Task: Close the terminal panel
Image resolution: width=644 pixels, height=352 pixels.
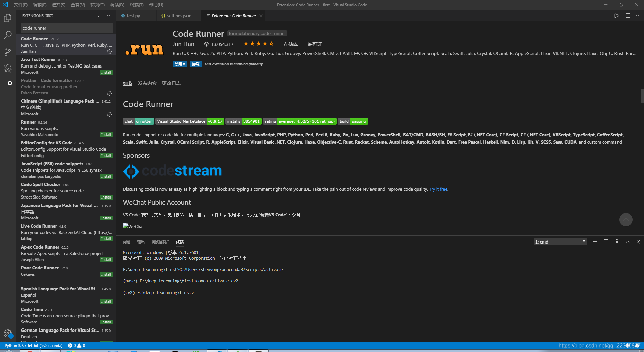Action: click(638, 242)
